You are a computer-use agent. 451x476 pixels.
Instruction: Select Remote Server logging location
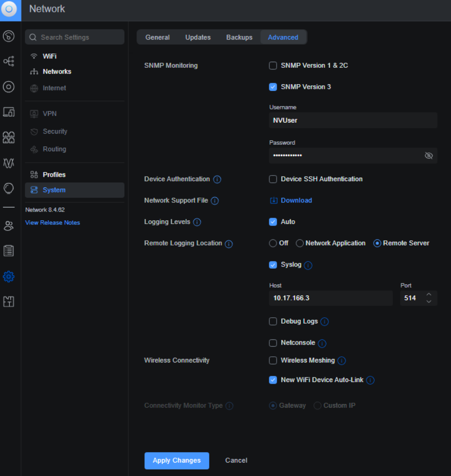[377, 243]
